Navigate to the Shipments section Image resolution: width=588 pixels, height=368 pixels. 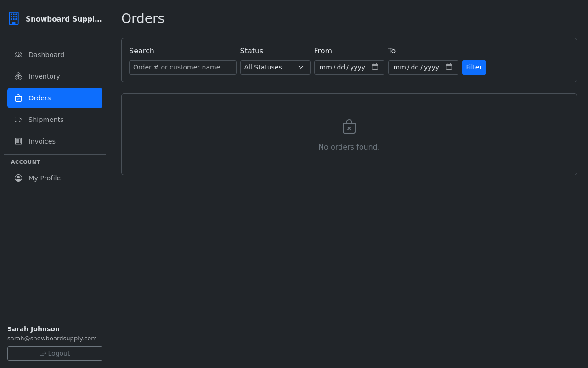pyautogui.click(x=45, y=119)
